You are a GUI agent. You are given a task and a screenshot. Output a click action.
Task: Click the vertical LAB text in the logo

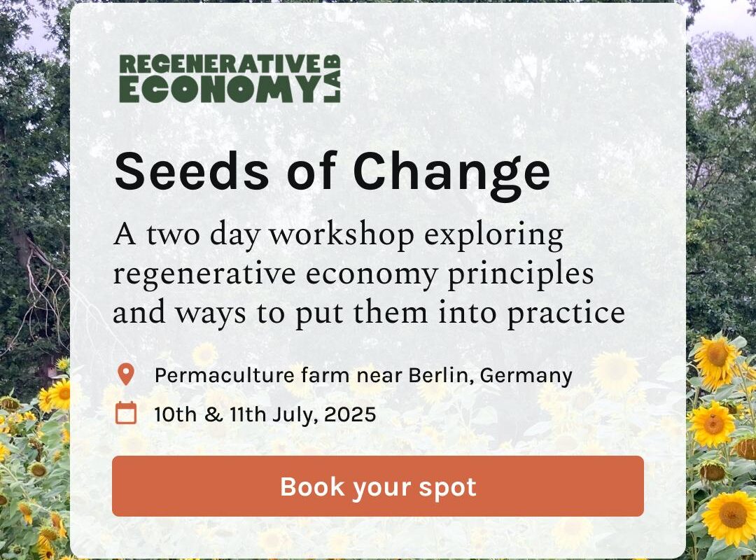332,78
